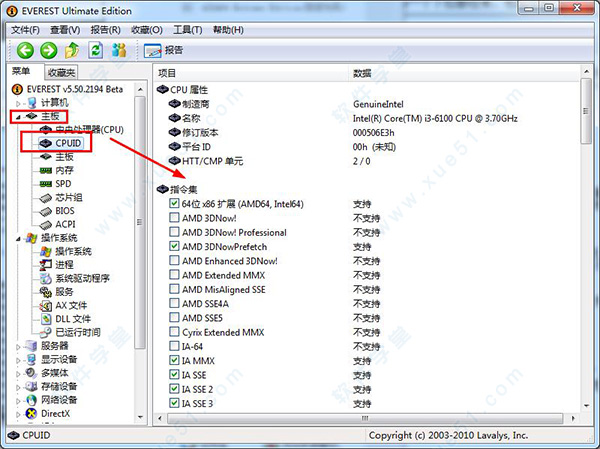
Task: Expand the 服务器 tree node arrow
Action: (18, 347)
